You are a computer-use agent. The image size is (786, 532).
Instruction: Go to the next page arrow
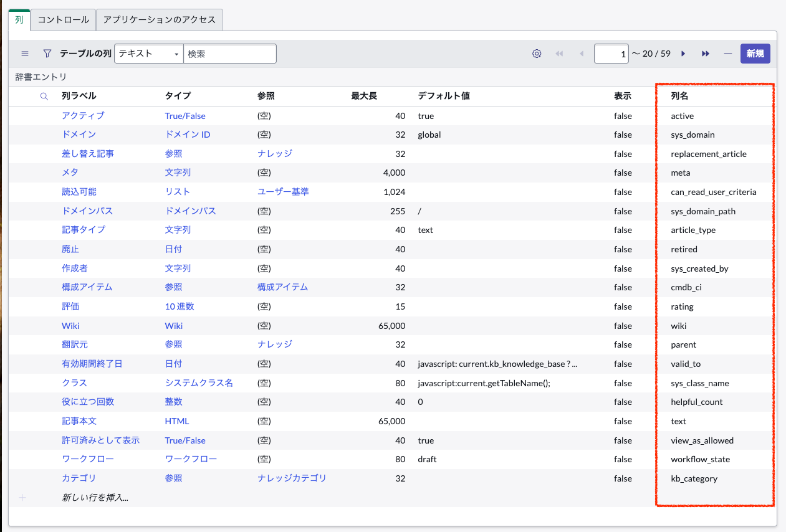[683, 54]
